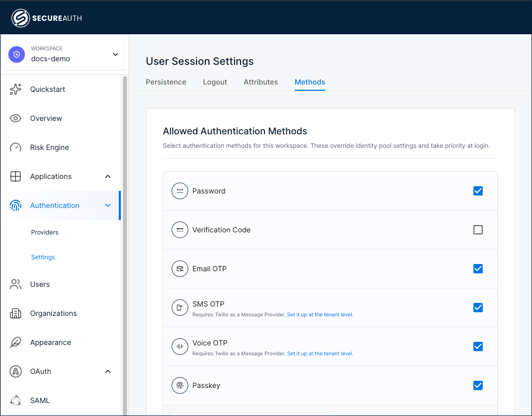
Task: Click the Voice OTP waveform icon
Action: pyautogui.click(x=180, y=346)
